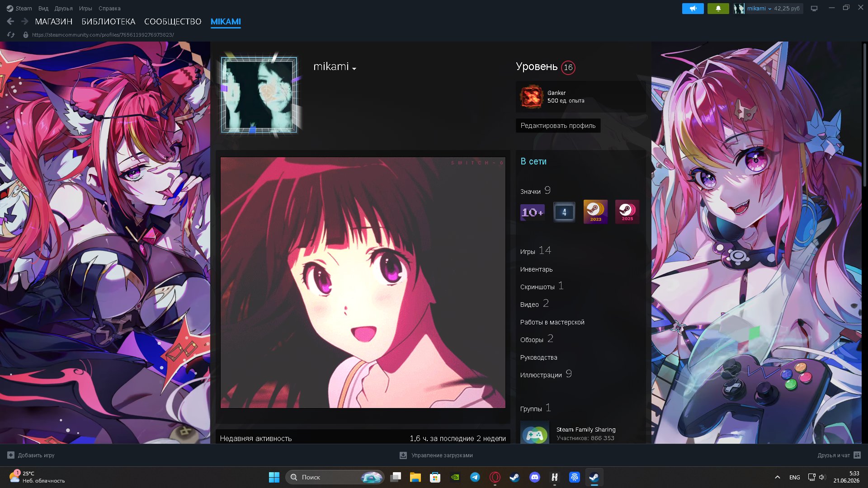Switch to the СООБЩЕСТВО tab

pos(173,21)
